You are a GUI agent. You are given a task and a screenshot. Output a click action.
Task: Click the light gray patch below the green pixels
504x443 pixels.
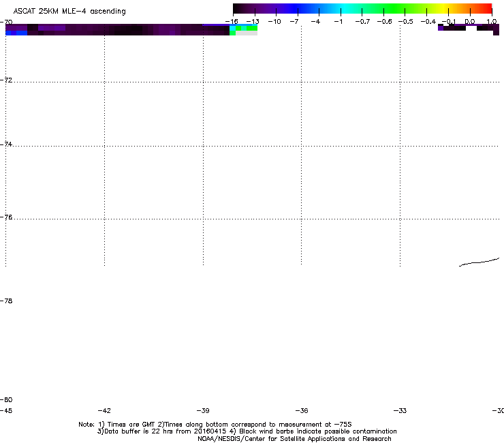click(x=247, y=33)
